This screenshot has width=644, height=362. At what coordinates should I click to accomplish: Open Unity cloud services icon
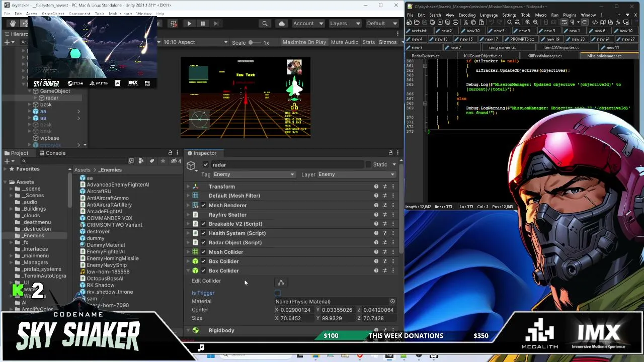pos(281,24)
